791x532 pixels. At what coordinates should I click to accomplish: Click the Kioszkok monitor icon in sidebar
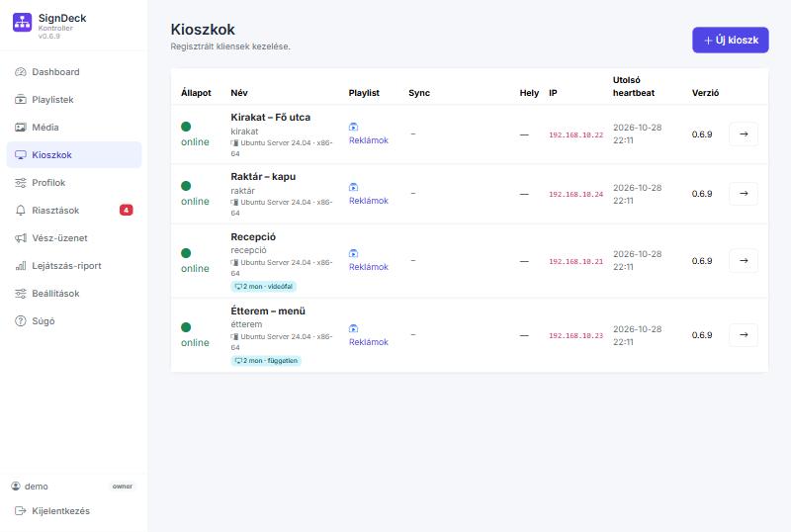20,155
